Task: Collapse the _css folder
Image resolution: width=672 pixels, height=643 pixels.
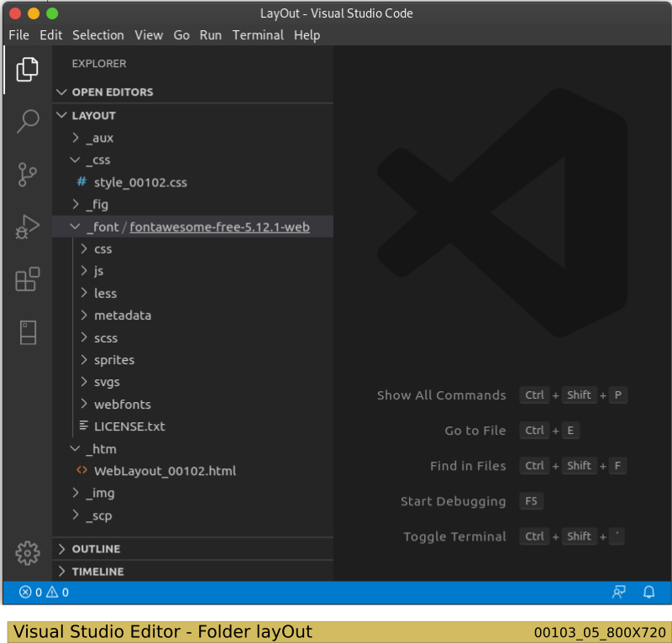Action: click(75, 159)
